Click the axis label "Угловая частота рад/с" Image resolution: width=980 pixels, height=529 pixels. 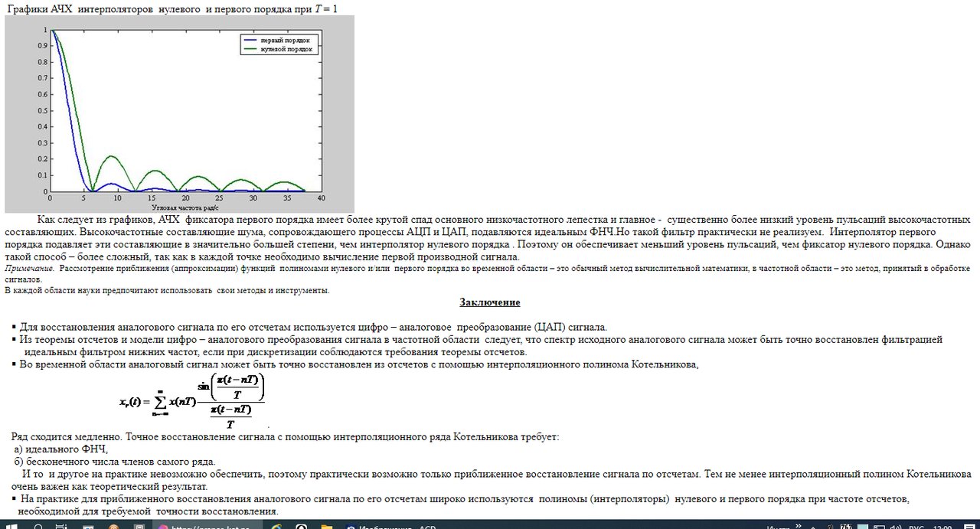tap(185, 207)
